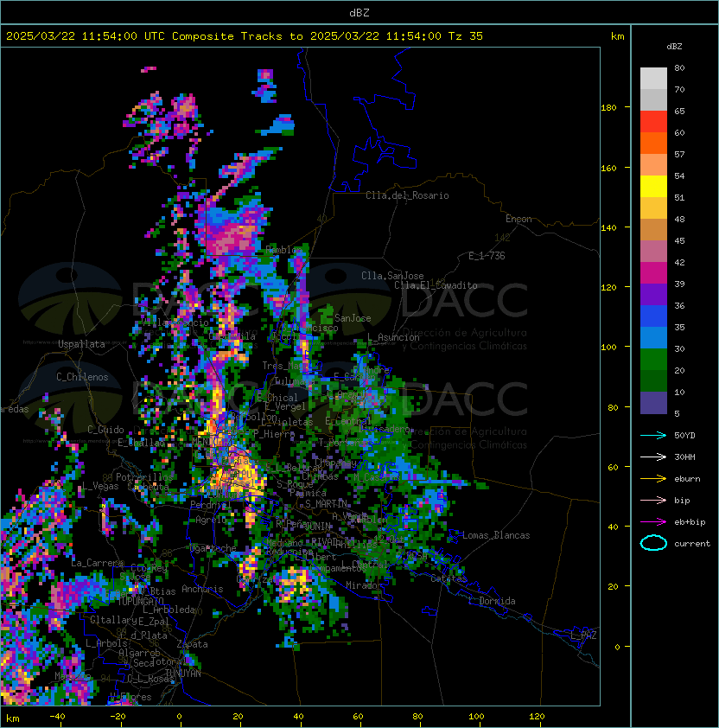Click the 120 km horizontal axis tick
Viewport: 719px width, 728px height.
pos(537,717)
